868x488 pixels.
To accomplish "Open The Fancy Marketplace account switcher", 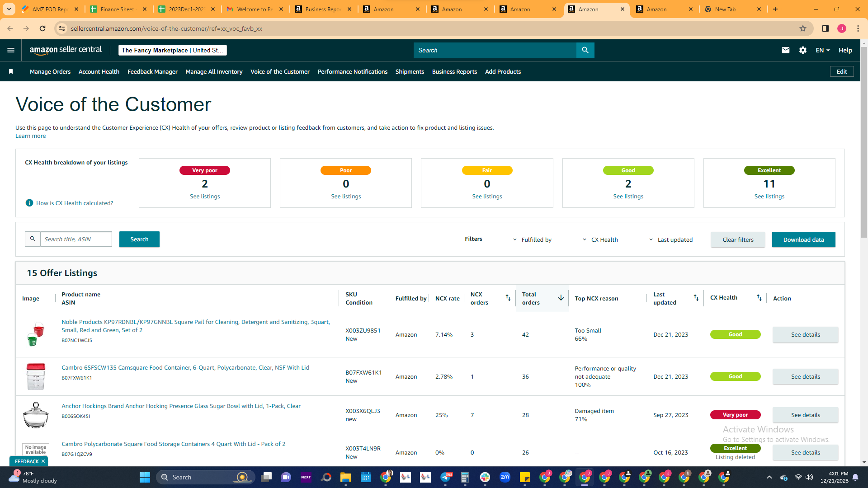I will (173, 50).
